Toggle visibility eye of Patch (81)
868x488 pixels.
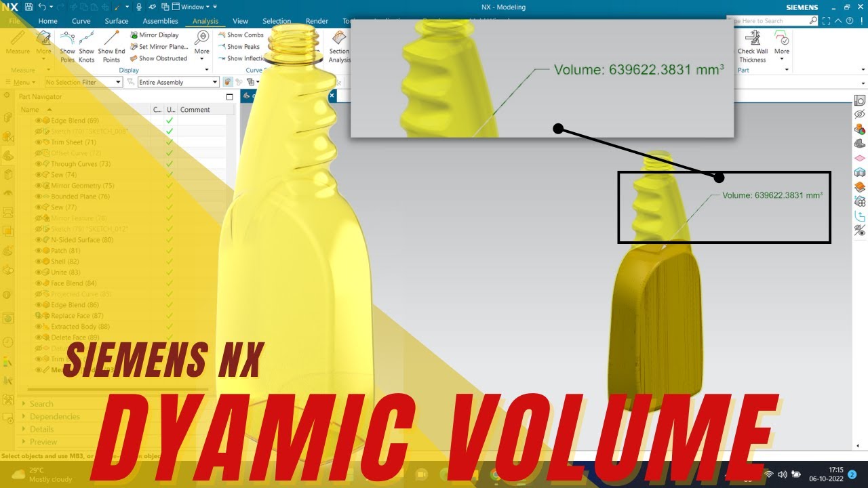(x=39, y=251)
